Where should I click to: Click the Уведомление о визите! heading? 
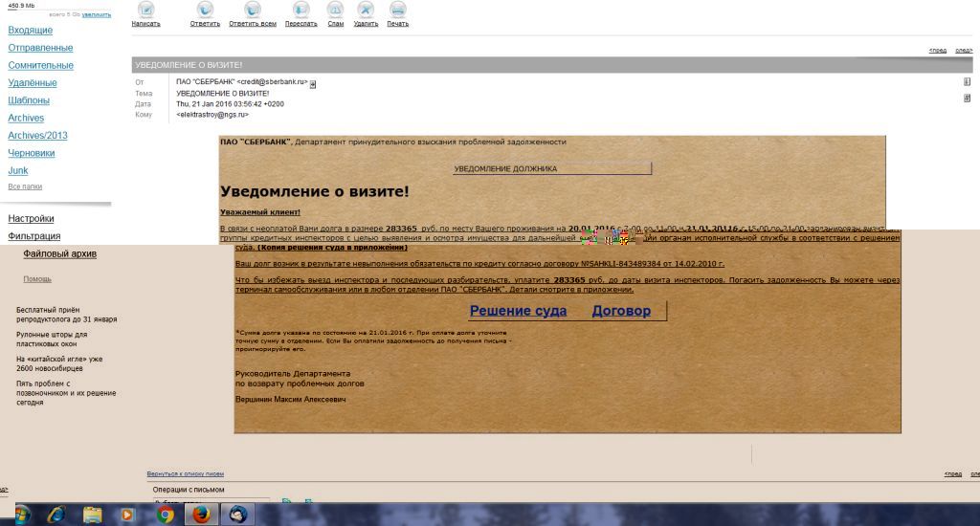click(314, 191)
